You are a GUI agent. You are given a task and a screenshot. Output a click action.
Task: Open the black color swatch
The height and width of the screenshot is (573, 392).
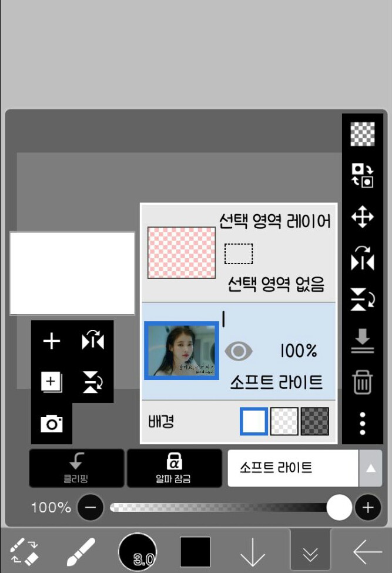coord(195,552)
